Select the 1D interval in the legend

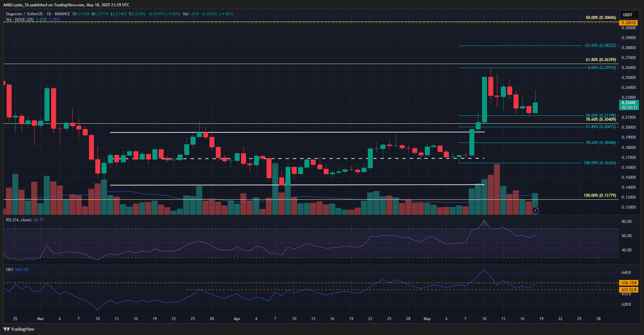pos(49,14)
